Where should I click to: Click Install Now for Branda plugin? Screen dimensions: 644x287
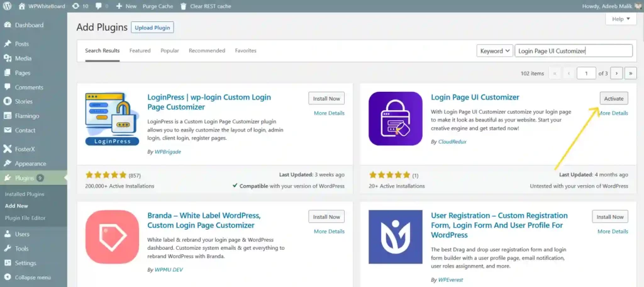coord(326,217)
